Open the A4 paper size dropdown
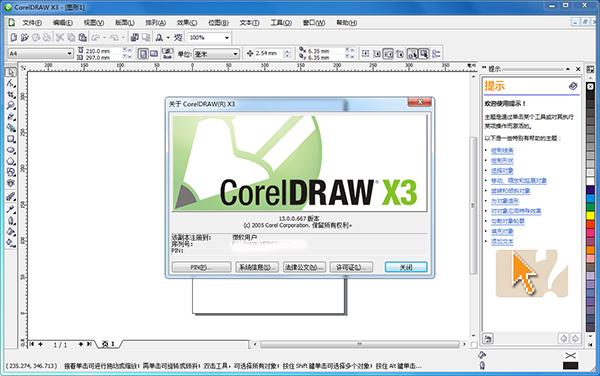The height and width of the screenshot is (376, 600). tap(41, 54)
